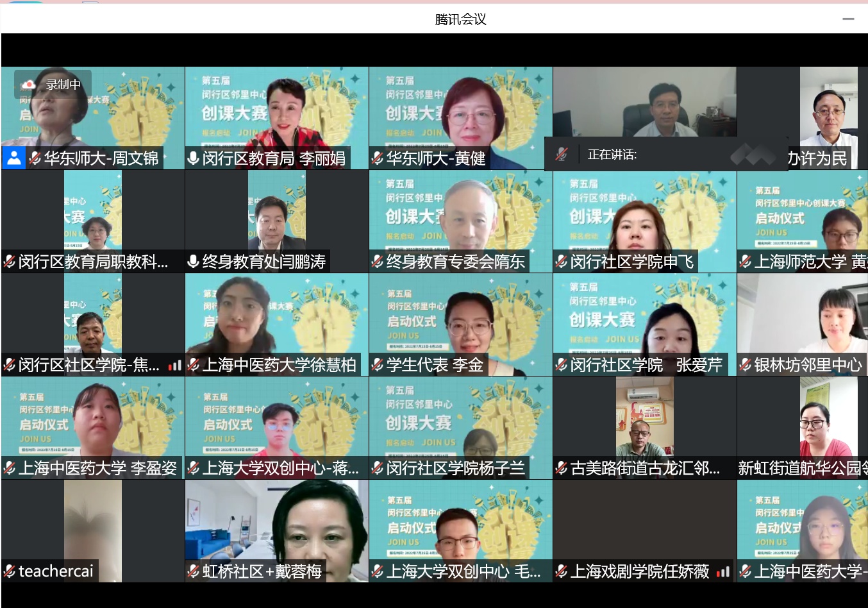Viewport: 868px width, 608px height.
Task: Select the 上海中医药大学徐慧柏 name label
Action: tap(279, 366)
